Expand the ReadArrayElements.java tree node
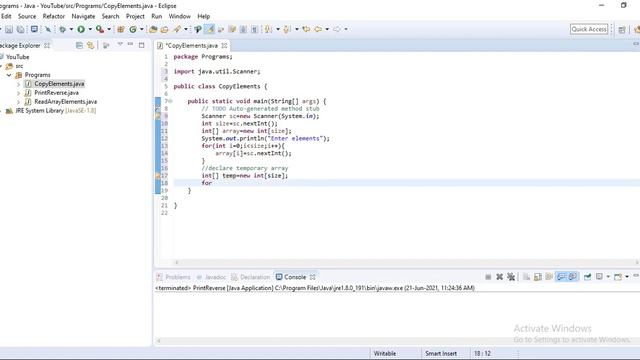 18,102
